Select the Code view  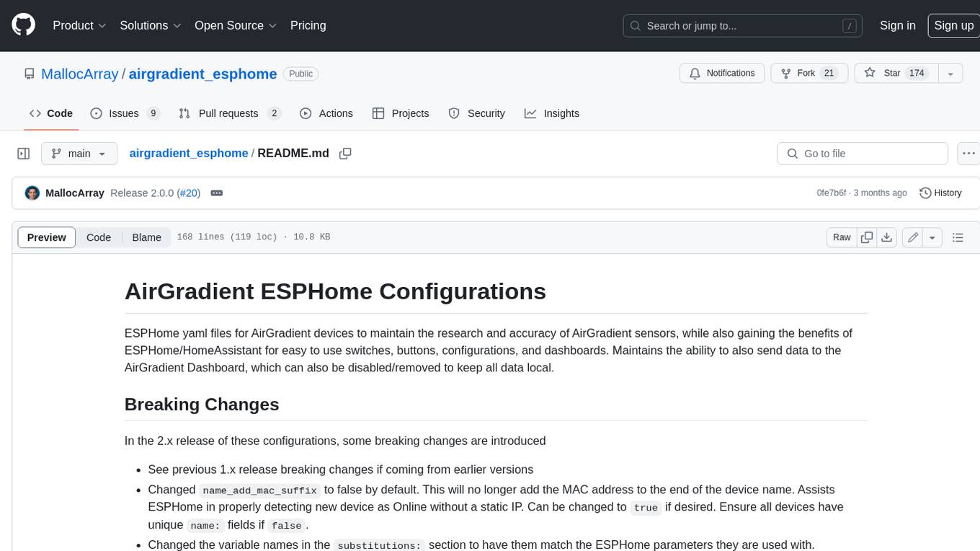99,237
